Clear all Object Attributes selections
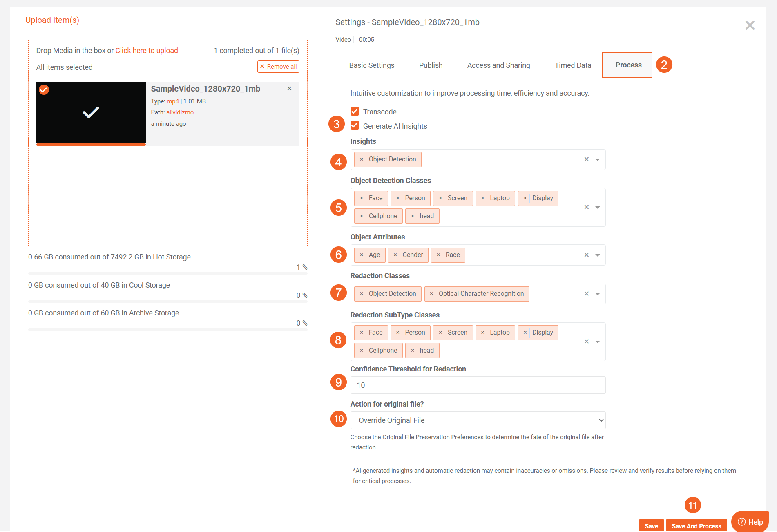Viewport: 777px width, 532px height. (x=586, y=255)
